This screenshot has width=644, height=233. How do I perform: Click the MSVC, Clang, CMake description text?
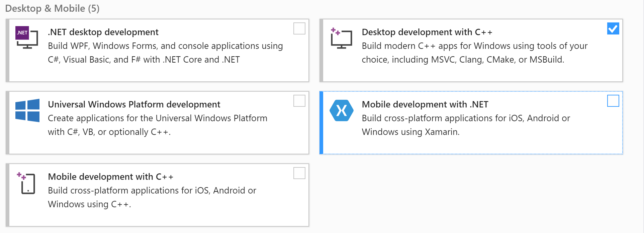pyautogui.click(x=463, y=60)
